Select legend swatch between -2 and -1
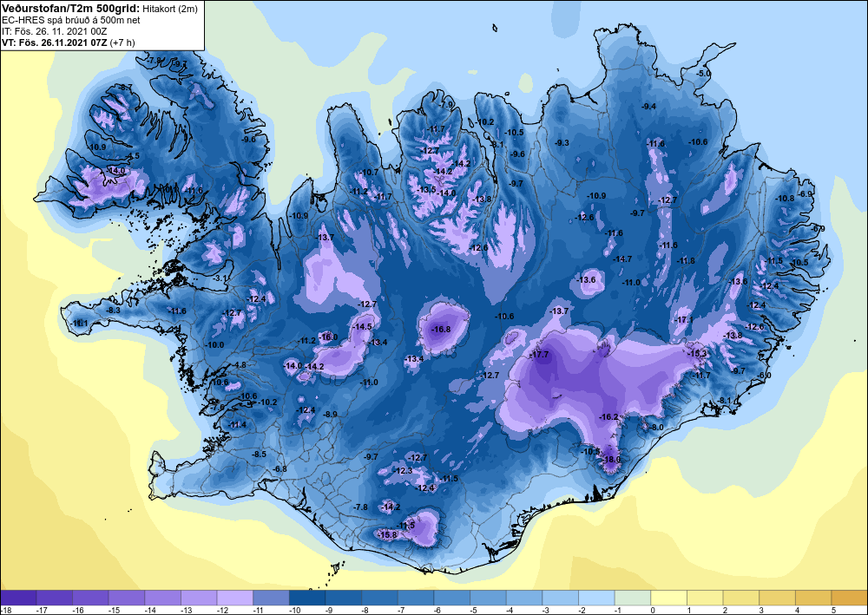The width and height of the screenshot is (868, 615). coord(596,598)
